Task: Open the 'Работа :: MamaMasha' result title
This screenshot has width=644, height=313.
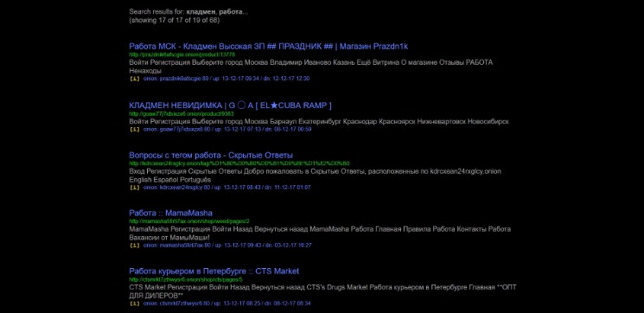Action: pyautogui.click(x=170, y=214)
